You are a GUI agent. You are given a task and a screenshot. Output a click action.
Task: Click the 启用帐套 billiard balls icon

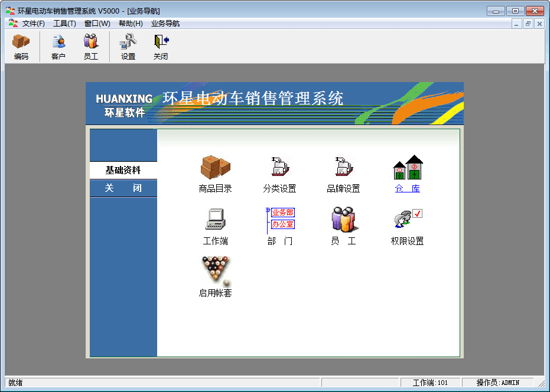point(215,271)
